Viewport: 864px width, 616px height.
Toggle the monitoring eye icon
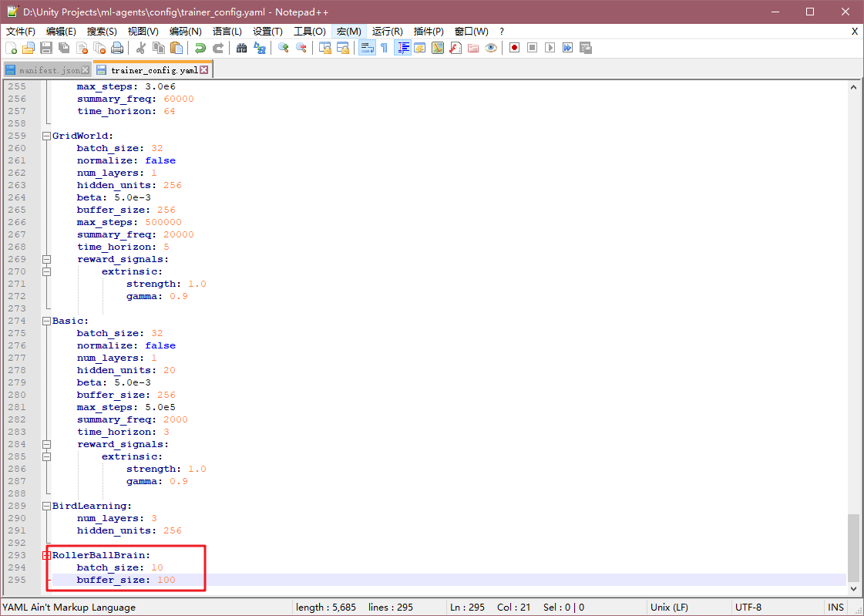[491, 48]
